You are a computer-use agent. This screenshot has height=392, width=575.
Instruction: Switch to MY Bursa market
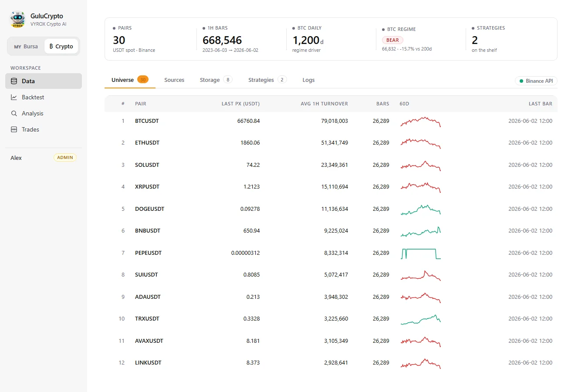26,46
